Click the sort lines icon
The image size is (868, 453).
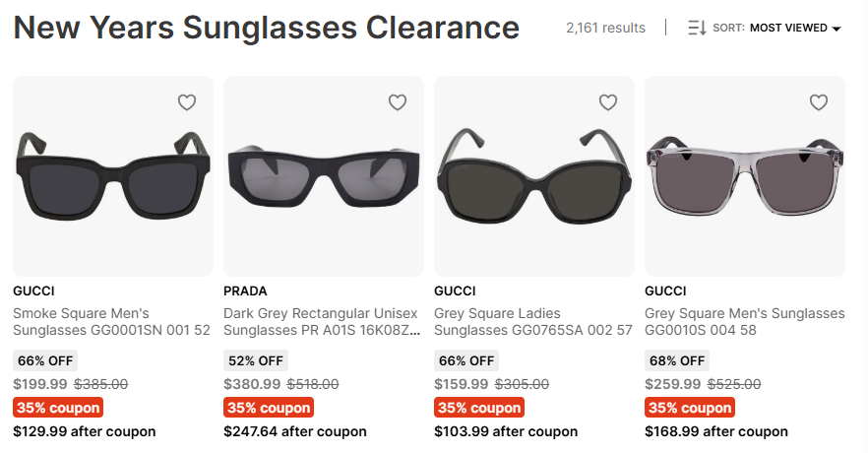[697, 29]
